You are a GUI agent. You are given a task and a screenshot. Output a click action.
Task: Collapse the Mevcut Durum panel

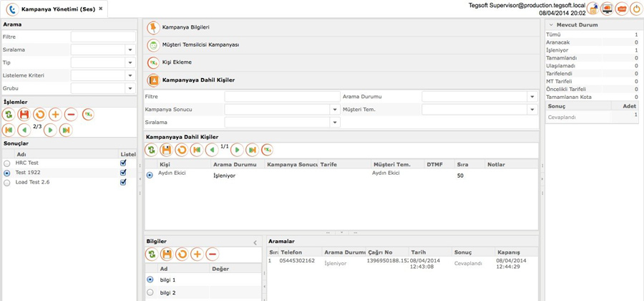pos(551,24)
